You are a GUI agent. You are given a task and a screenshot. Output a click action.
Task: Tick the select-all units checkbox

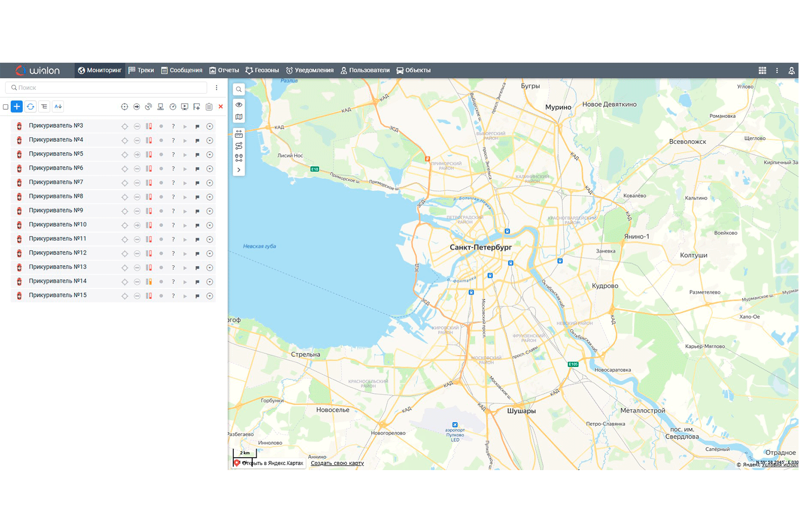[x=5, y=107]
